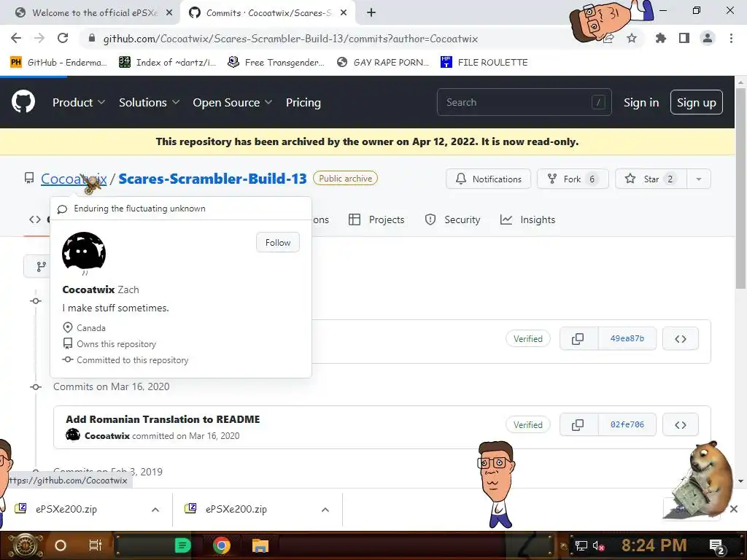Browse repository at commit 02fe706

tap(681, 424)
